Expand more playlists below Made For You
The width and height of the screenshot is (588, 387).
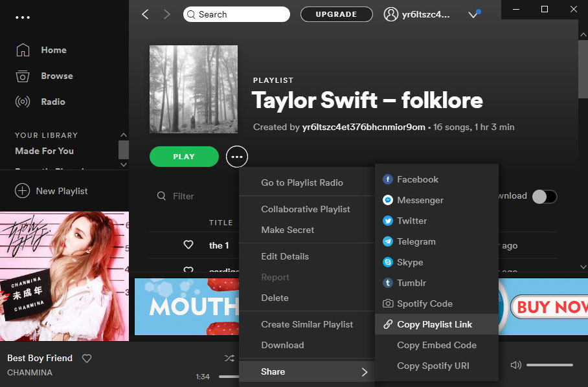tap(123, 164)
